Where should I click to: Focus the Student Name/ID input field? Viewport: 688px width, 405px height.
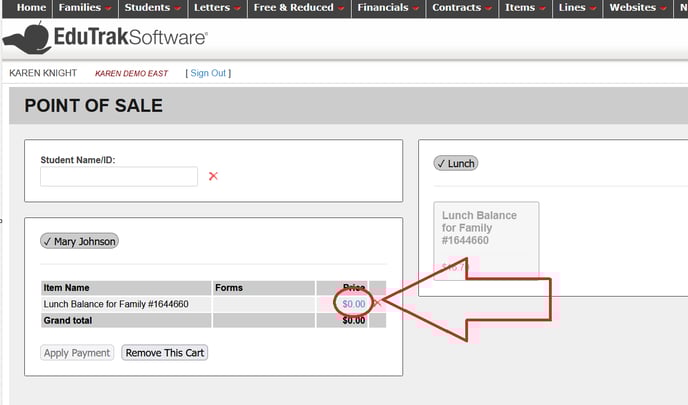point(119,176)
